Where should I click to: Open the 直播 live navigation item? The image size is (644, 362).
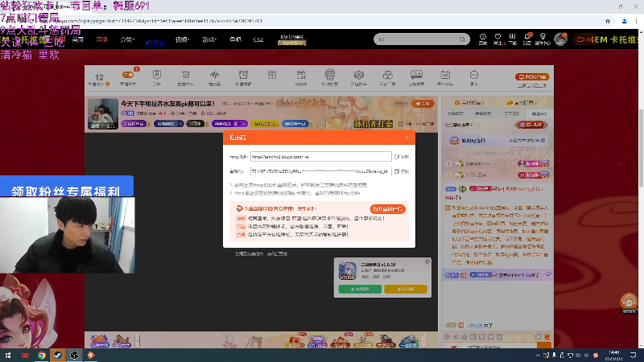coord(102,39)
